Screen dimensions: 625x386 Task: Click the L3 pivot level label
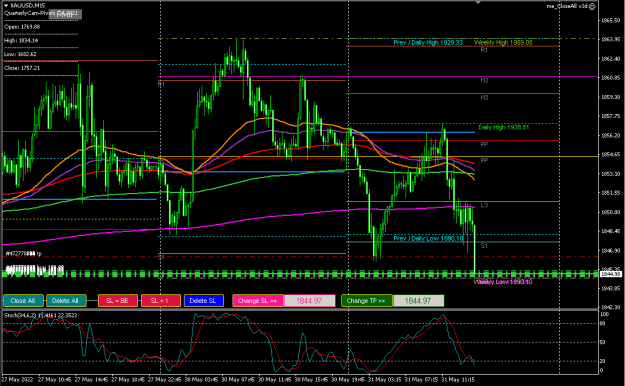(484, 205)
